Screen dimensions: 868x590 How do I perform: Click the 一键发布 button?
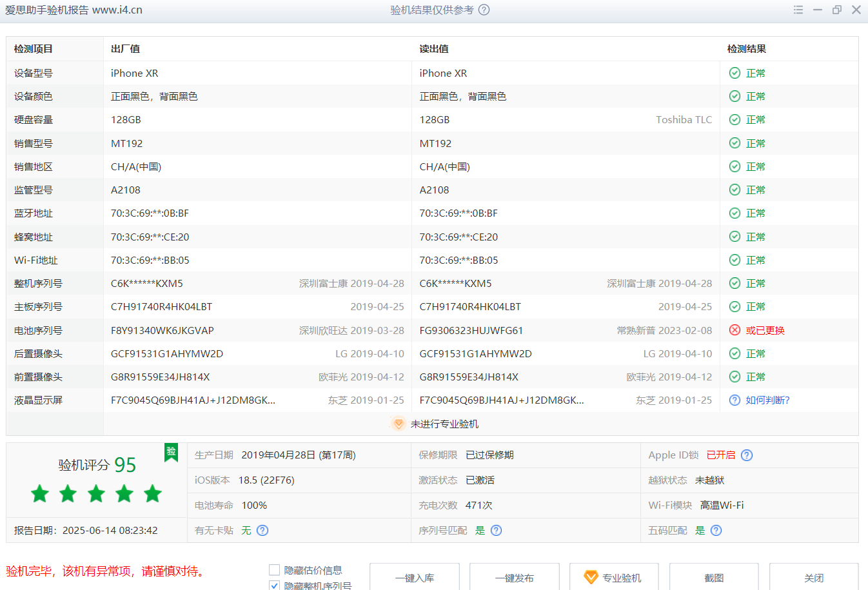click(515, 577)
